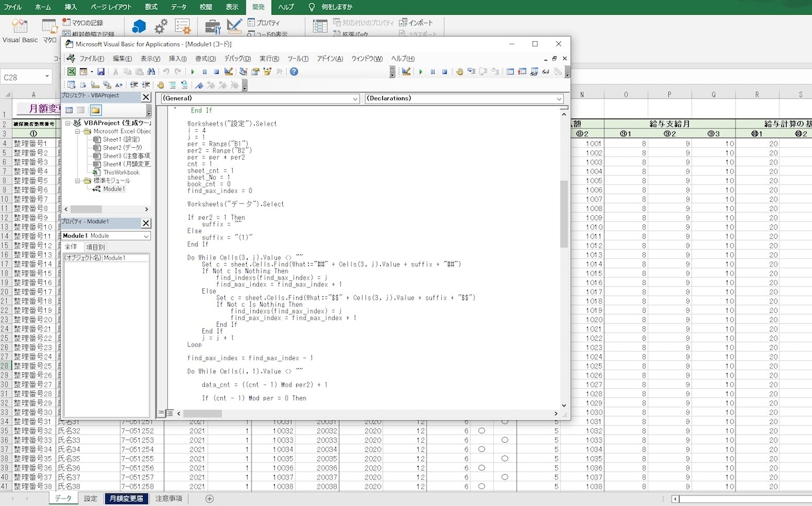Image resolution: width=812 pixels, height=506 pixels.
Task: Switch to 設定 sheet tab in Excel
Action: coord(91,499)
